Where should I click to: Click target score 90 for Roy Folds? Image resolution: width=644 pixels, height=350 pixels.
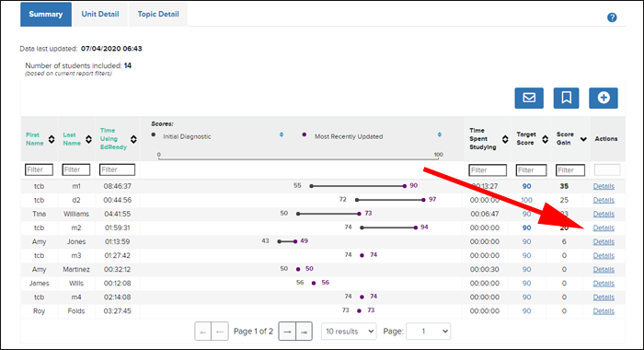(526, 311)
